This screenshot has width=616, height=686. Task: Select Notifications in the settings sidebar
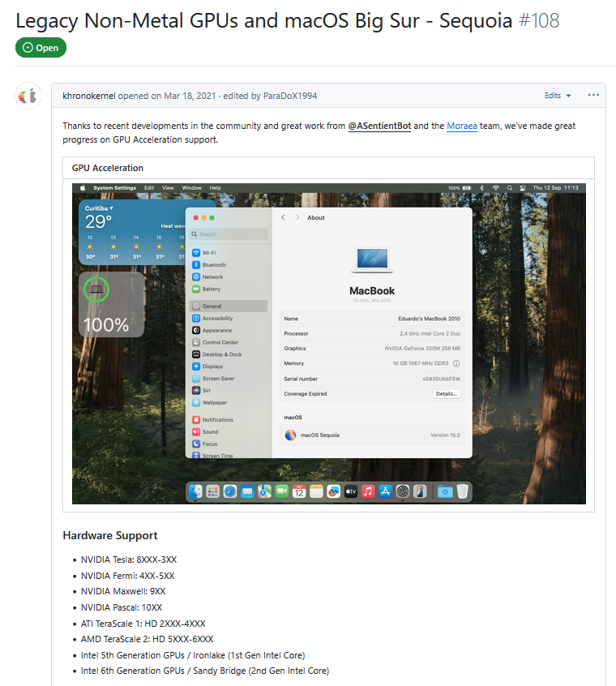pyautogui.click(x=229, y=419)
